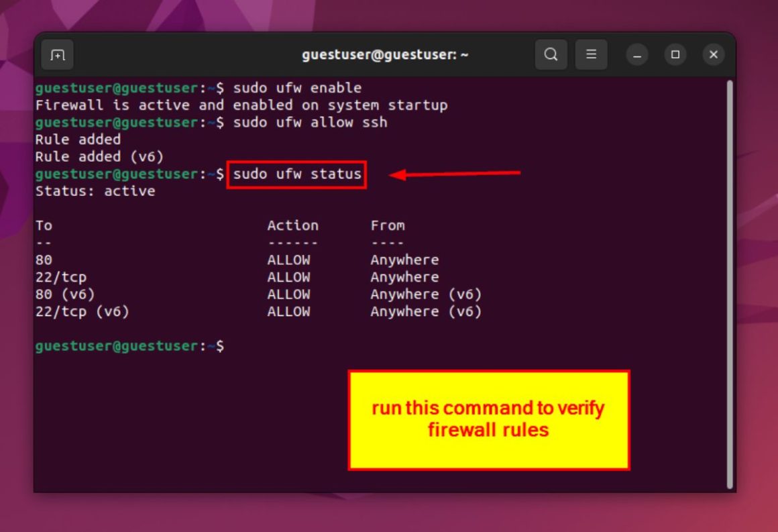This screenshot has height=532, width=778.
Task: Open the terminal hamburger menu
Action: point(592,54)
